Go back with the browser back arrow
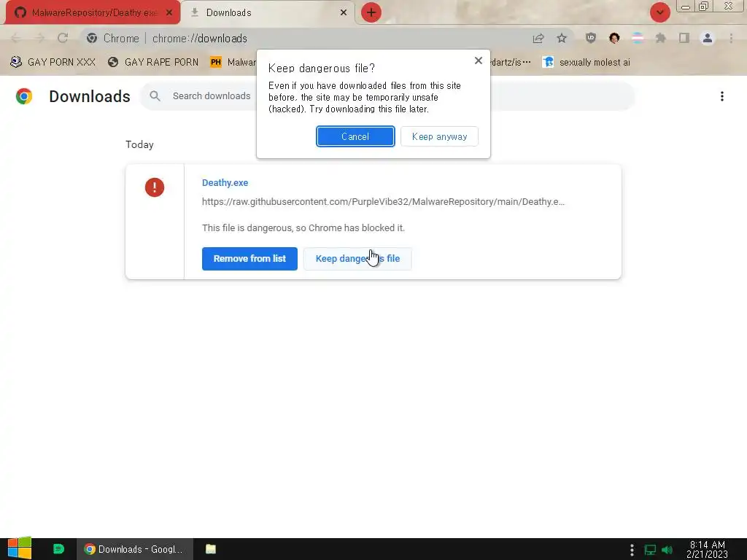The width and height of the screenshot is (747, 560). coord(16,38)
